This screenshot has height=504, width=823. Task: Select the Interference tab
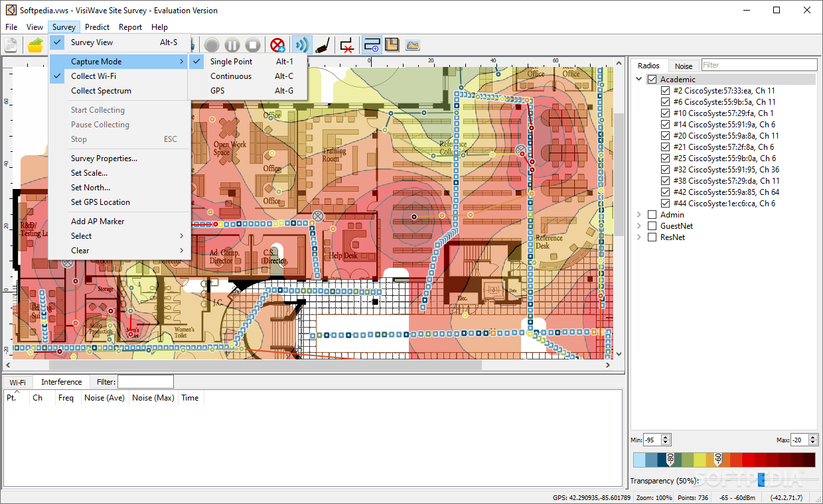[62, 382]
